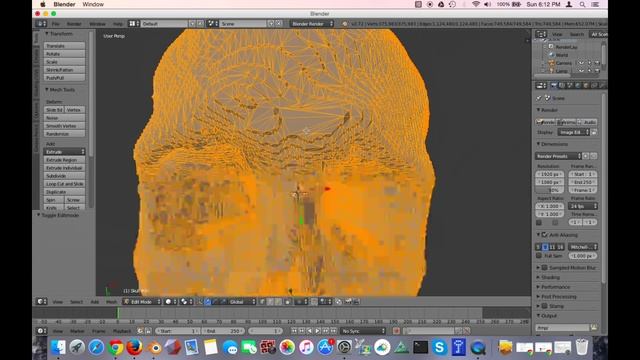The image size is (640, 360).
Task: Open the Playback menu in timeline
Action: (122, 331)
